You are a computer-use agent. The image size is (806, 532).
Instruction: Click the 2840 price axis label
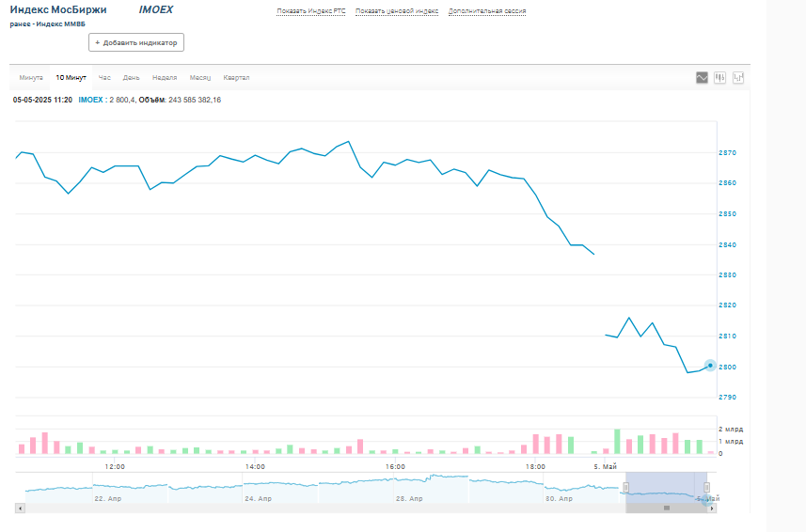tap(727, 245)
